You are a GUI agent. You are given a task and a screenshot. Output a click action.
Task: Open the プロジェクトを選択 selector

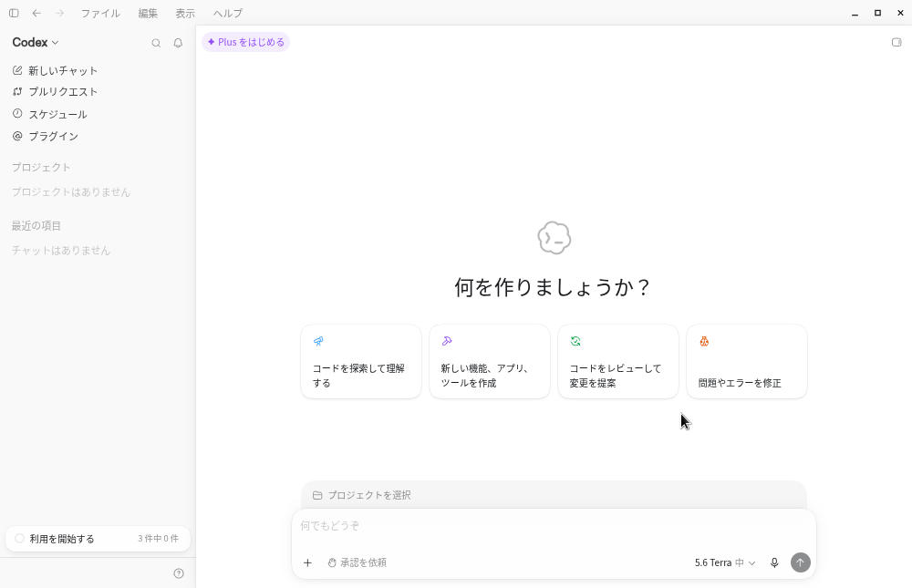[x=362, y=496]
